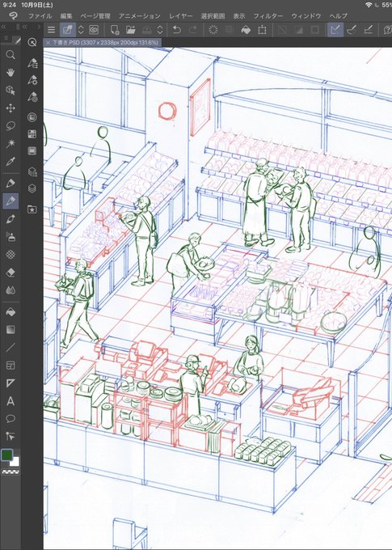Open the Quick Access panel icon
Viewport: 392px width, 550px height.
32,42
